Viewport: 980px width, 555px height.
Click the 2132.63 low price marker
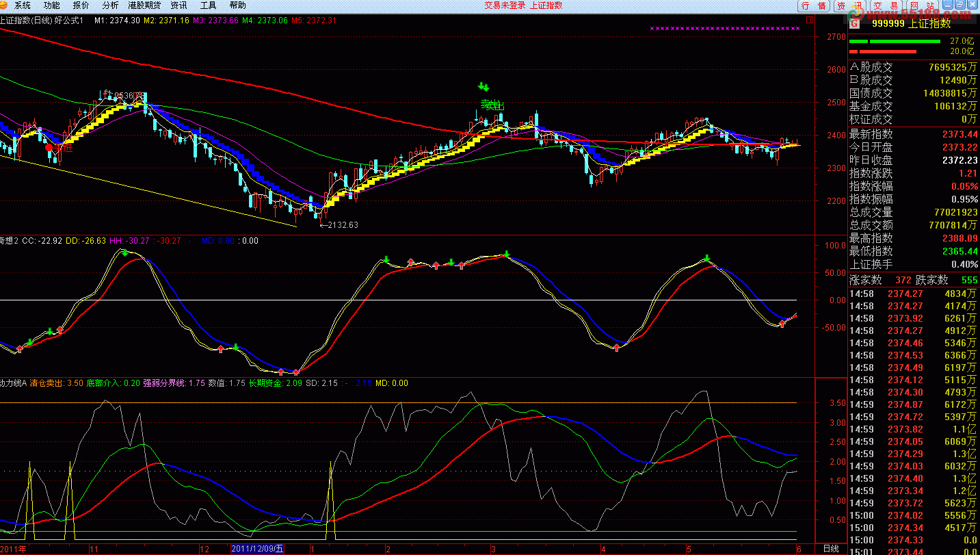tap(339, 224)
